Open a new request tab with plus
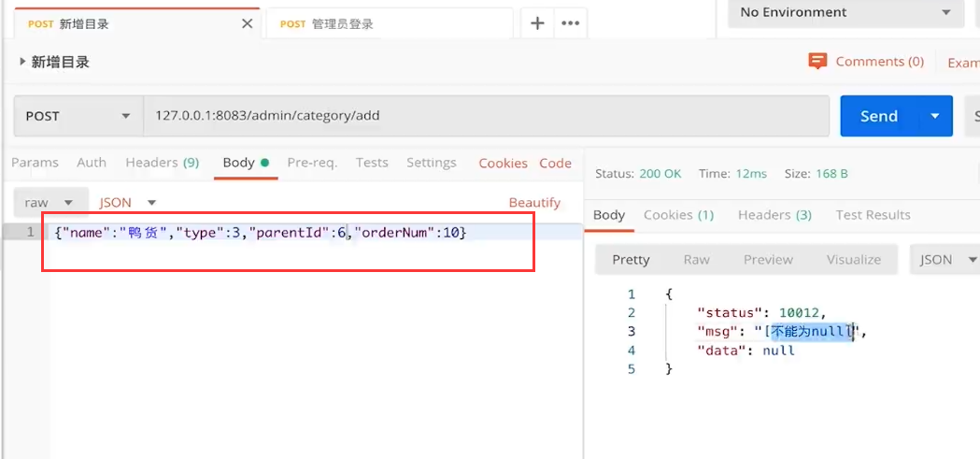Image resolution: width=980 pixels, height=459 pixels. click(x=537, y=23)
